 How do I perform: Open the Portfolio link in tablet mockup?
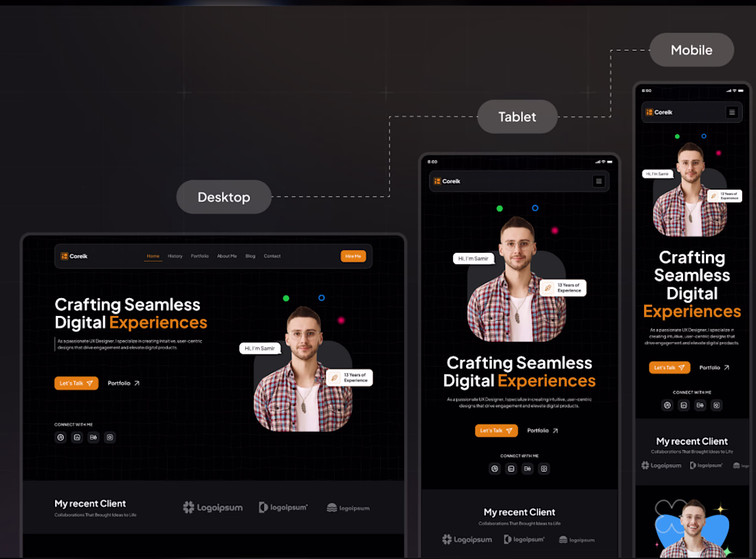click(x=542, y=431)
